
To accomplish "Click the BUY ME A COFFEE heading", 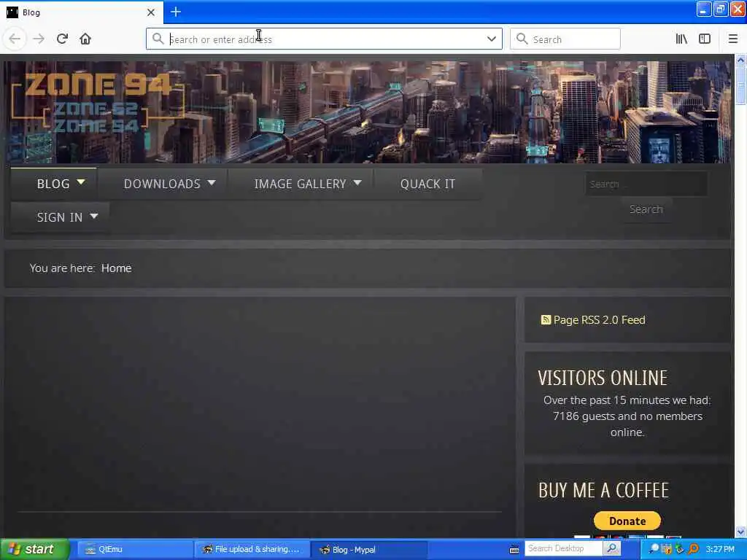I will [603, 490].
